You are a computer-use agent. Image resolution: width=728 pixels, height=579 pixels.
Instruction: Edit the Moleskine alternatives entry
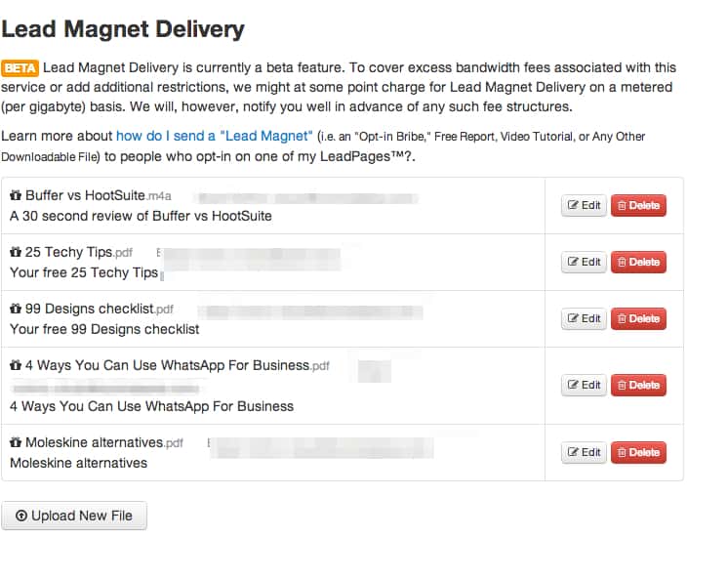(x=584, y=453)
